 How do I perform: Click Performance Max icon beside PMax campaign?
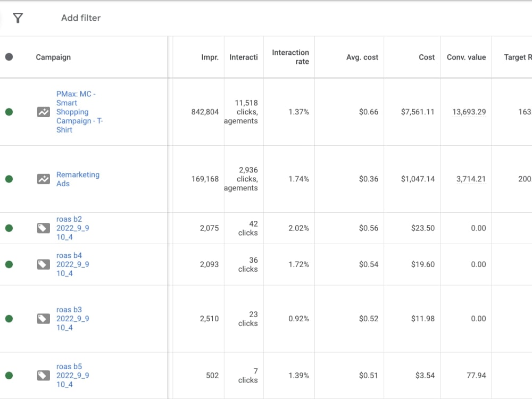[44, 112]
